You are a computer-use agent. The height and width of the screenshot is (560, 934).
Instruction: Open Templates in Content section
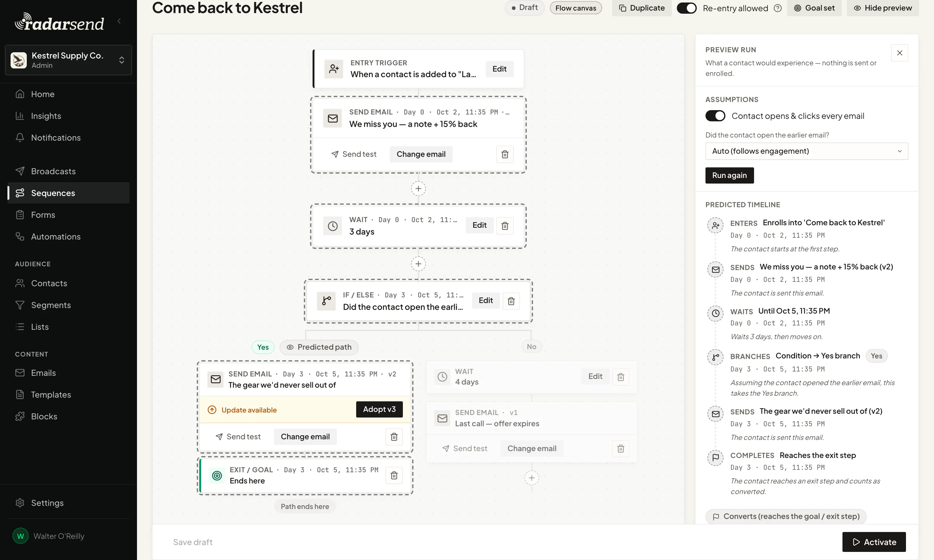pyautogui.click(x=68, y=395)
